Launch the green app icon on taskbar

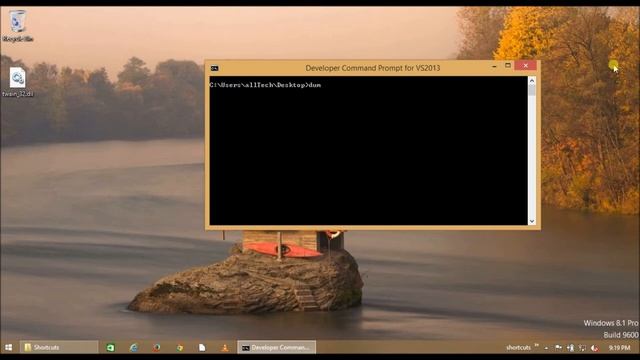tap(110, 348)
